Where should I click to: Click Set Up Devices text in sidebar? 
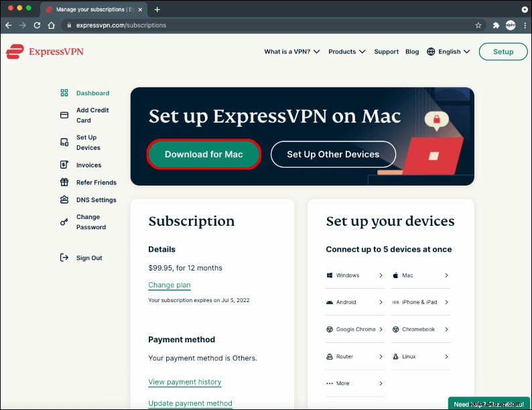tap(88, 143)
